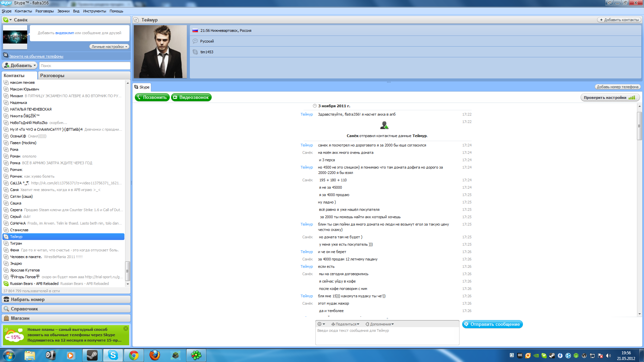Start a video call with Видеозвонок button
This screenshot has width=644, height=362.
point(191,97)
